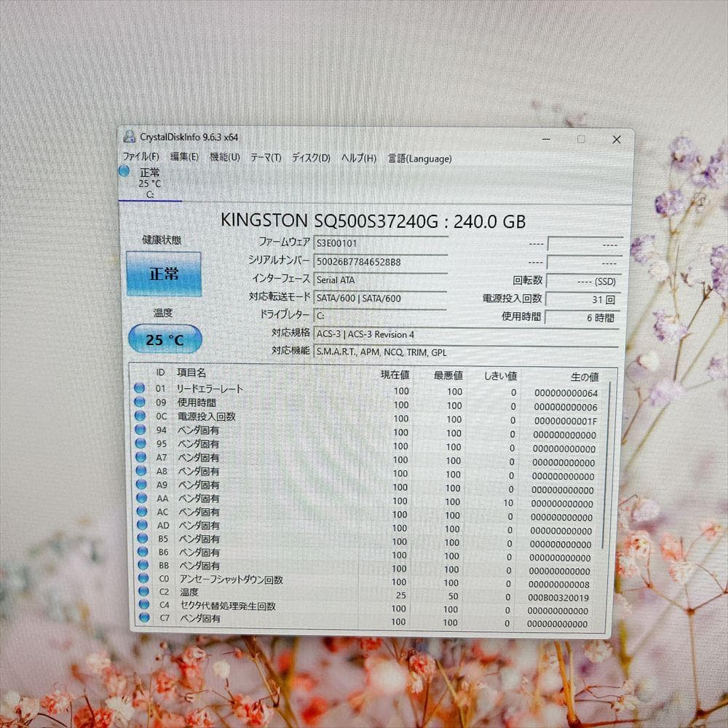The height and width of the screenshot is (728, 728).
Task: Select the SMART attribute row AA
Action: pyautogui.click(x=218, y=500)
